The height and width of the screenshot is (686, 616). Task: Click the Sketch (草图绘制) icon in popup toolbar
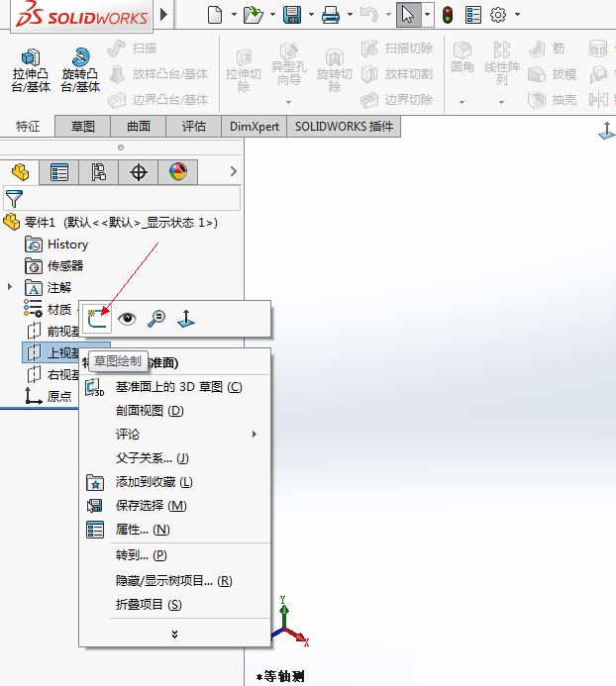coord(95,318)
